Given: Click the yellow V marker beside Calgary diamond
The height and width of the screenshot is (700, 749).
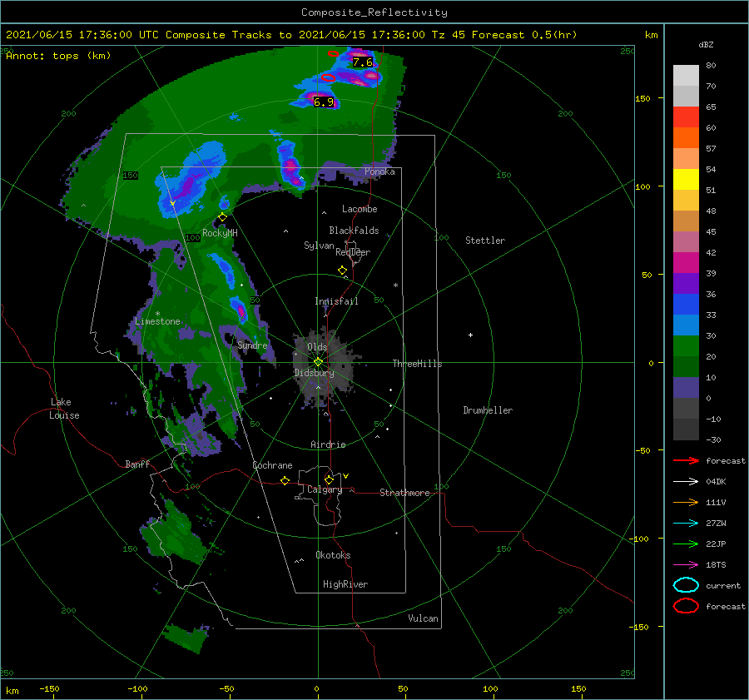Looking at the screenshot, I should (345, 476).
